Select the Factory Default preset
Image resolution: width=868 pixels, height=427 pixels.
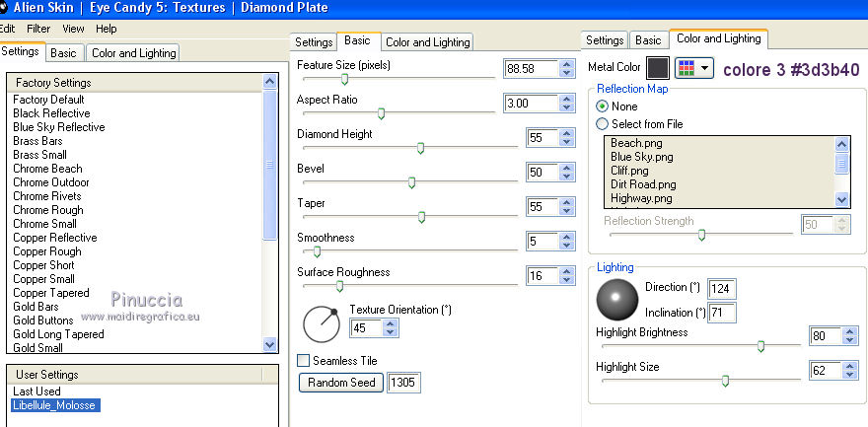(48, 100)
